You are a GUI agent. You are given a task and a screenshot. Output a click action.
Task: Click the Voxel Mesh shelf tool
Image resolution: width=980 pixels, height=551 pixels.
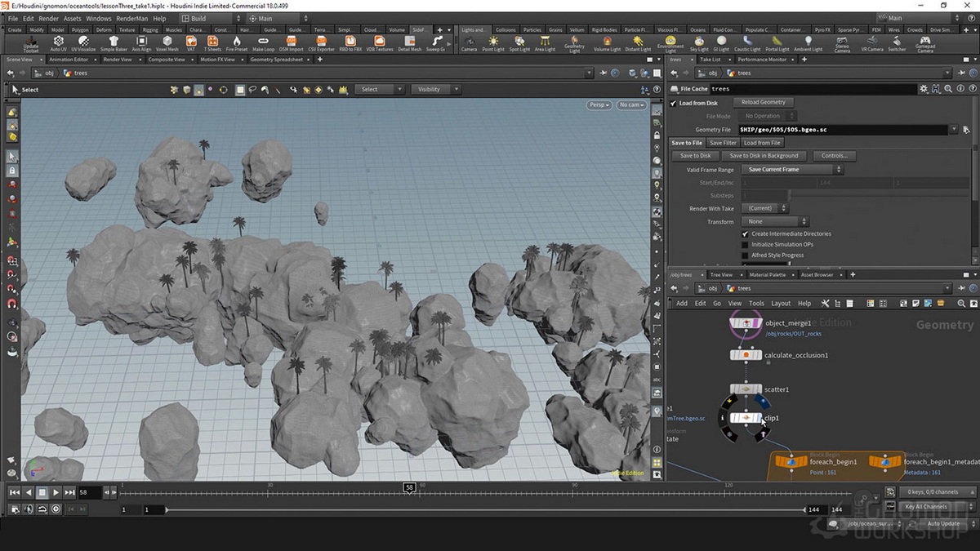[x=167, y=43]
